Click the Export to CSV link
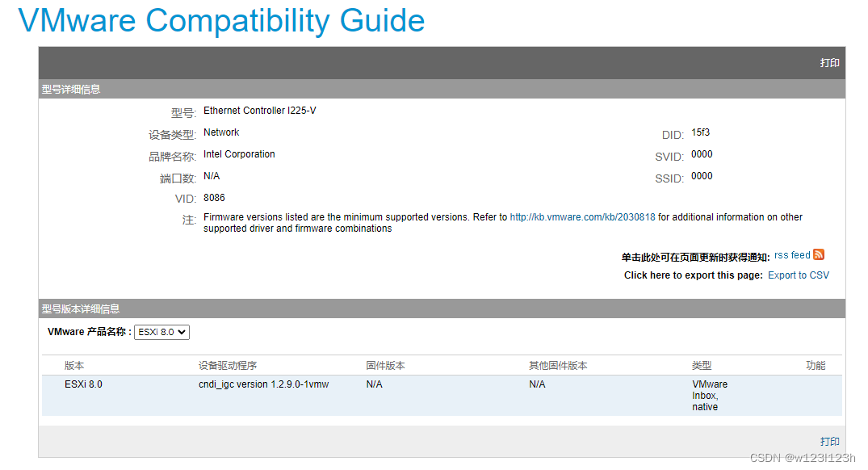The width and height of the screenshot is (868, 470). (799, 275)
